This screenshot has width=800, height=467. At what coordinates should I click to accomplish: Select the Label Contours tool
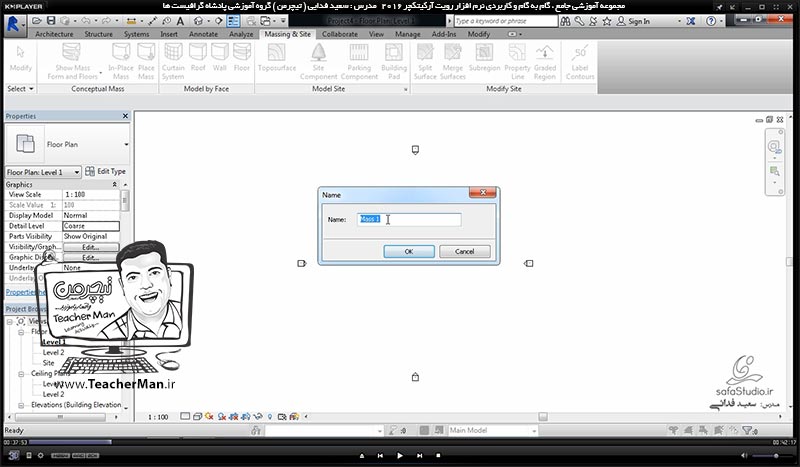(580, 61)
